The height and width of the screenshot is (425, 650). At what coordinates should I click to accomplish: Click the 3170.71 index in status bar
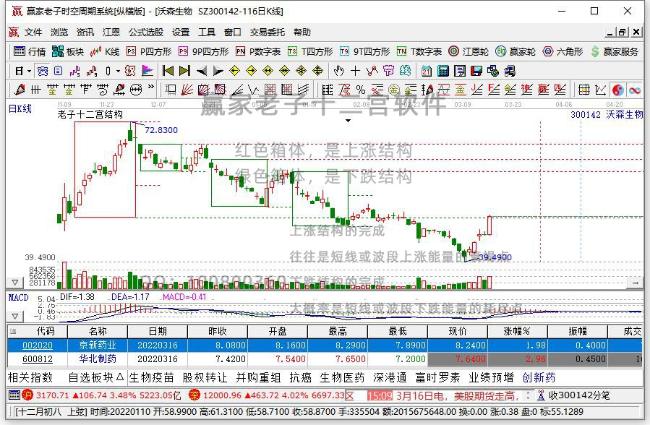pyautogui.click(x=51, y=396)
